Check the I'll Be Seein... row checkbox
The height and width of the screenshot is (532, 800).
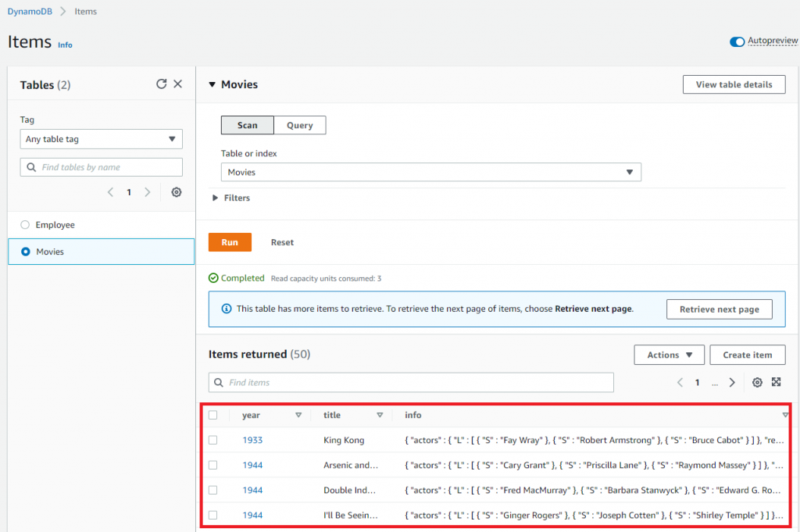212,515
